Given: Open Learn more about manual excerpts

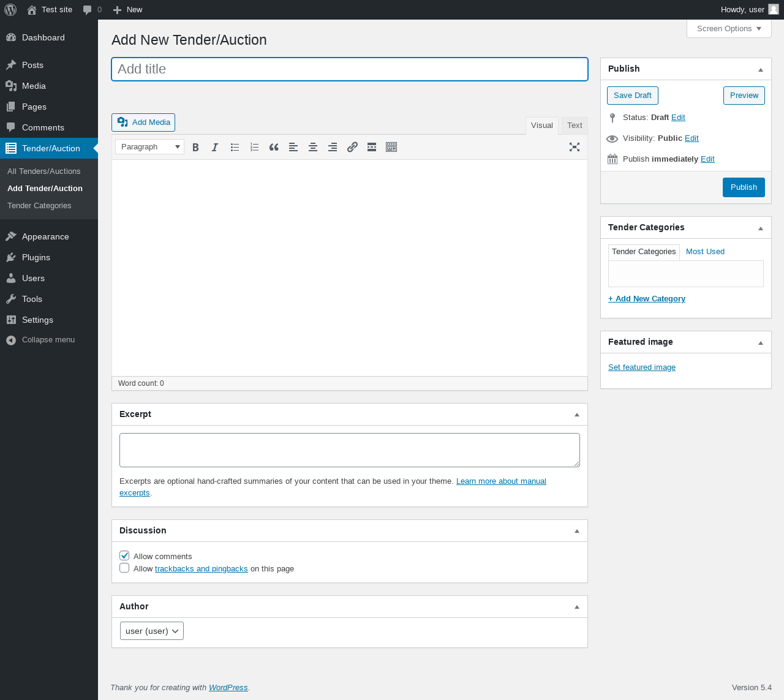Looking at the screenshot, I should click(x=501, y=481).
